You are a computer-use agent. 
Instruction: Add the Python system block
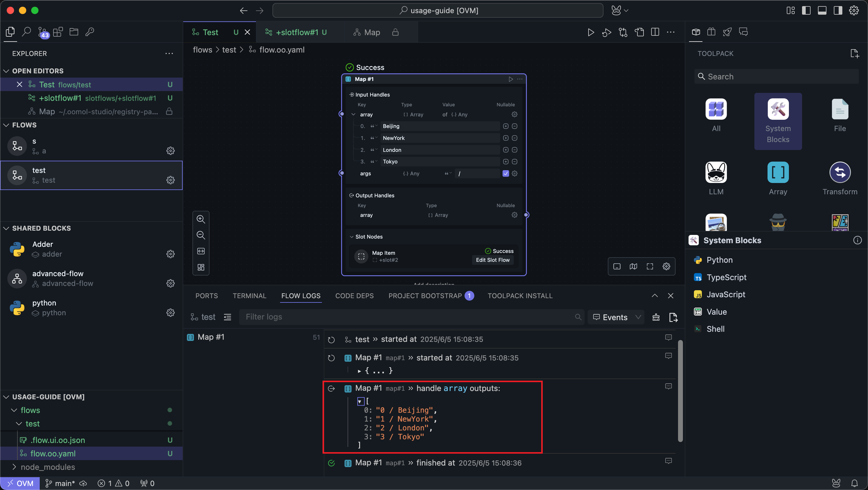point(719,260)
